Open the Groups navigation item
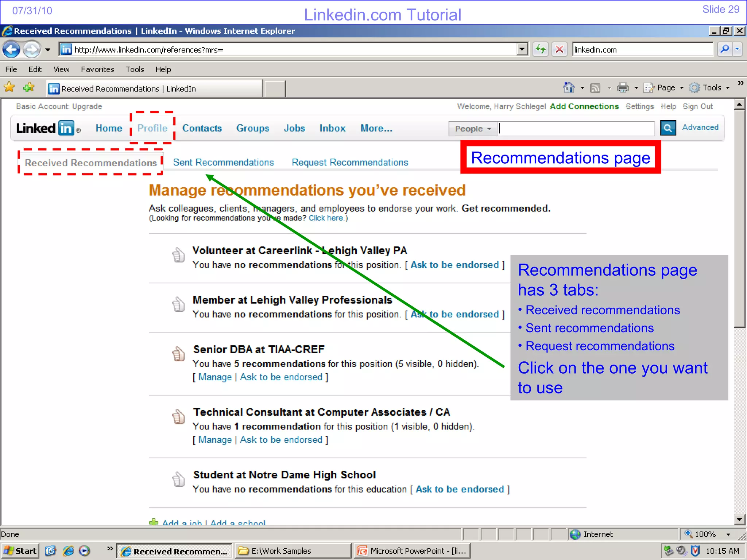The width and height of the screenshot is (747, 560). point(252,128)
